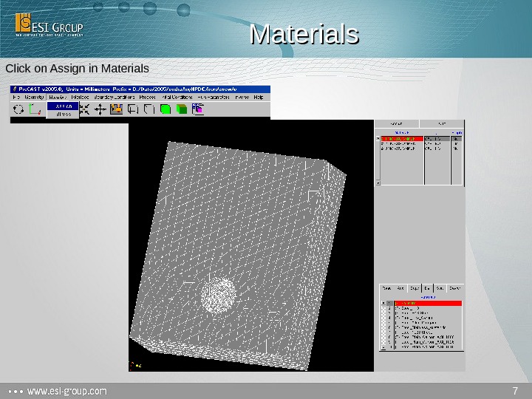Click the rotate view icon in toolbar

point(18,109)
